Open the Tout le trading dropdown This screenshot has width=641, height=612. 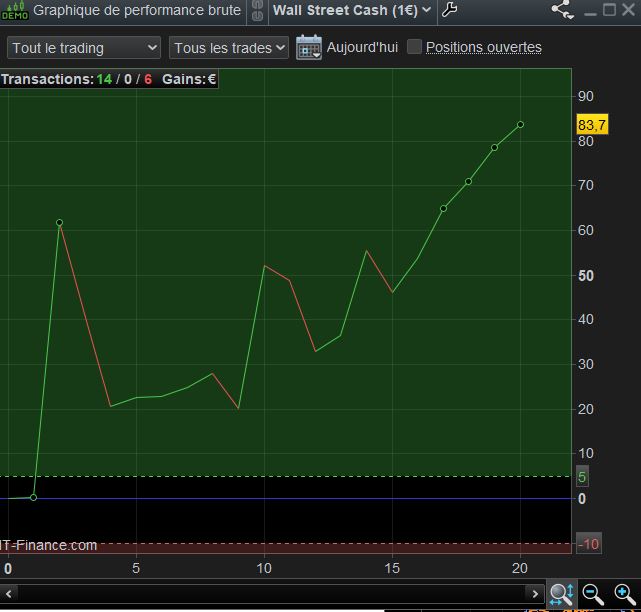click(84, 48)
